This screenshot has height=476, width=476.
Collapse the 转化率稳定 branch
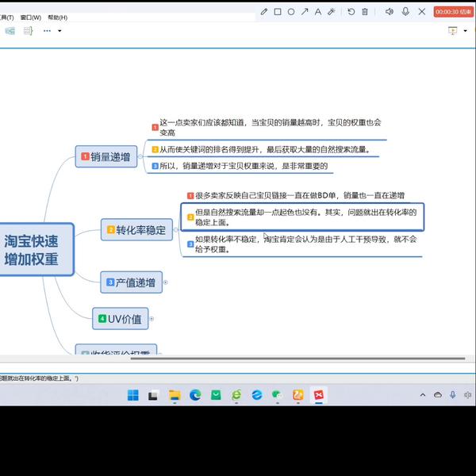[x=175, y=230]
